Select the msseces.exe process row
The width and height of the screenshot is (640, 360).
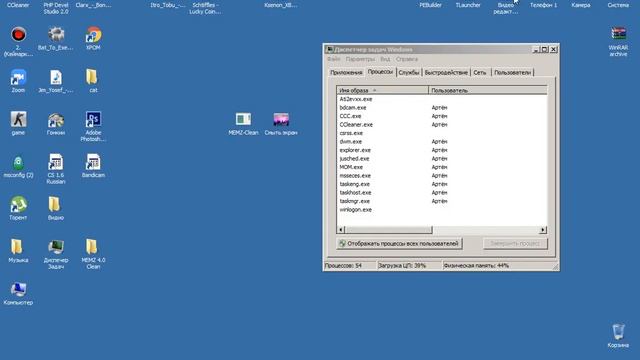tap(442, 176)
